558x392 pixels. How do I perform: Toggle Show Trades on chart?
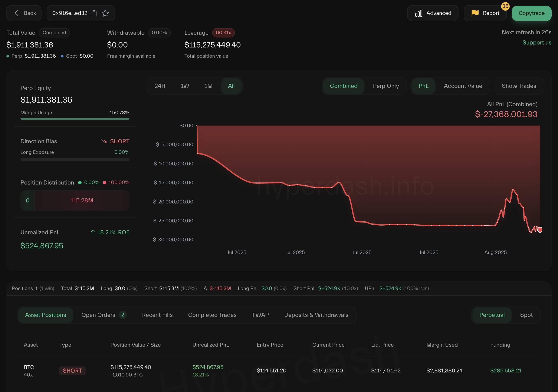pos(519,86)
